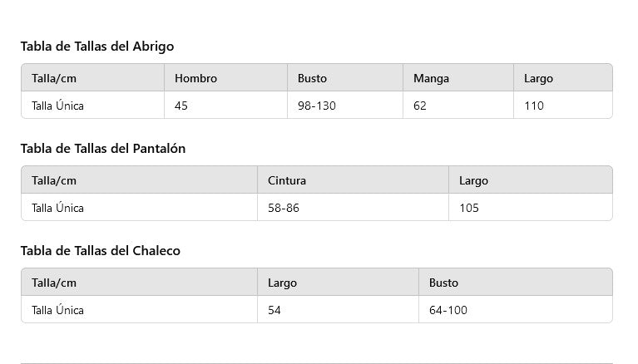Screen dimensions: 638x364
Task: Click "Talla Única" in the Pantalón table
Action: click(x=58, y=208)
